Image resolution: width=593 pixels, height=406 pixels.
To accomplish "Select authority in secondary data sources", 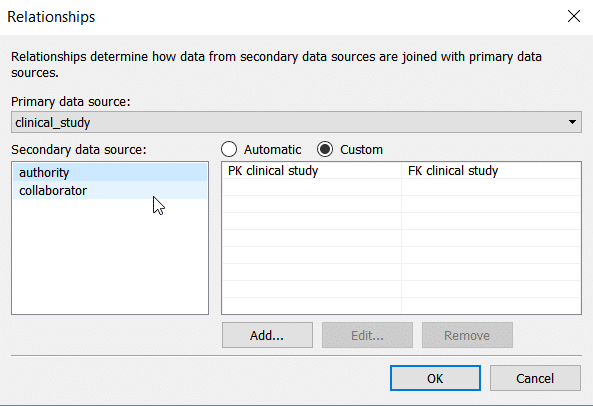I will 110,172.
